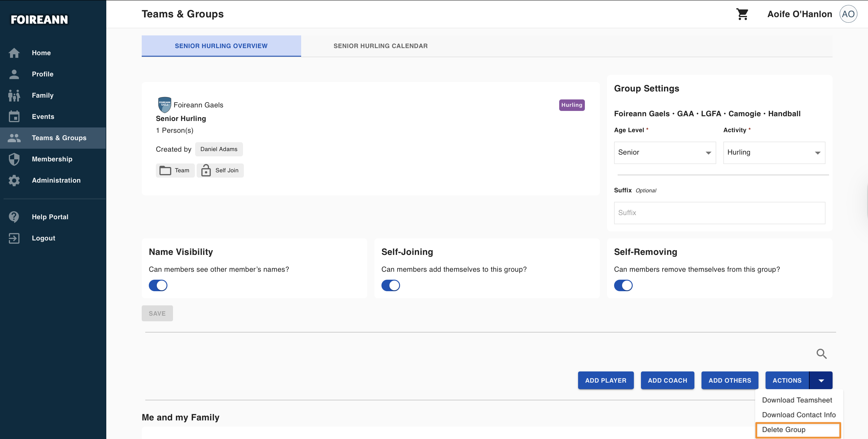This screenshot has height=439, width=868.
Task: Open the Age Level Senior dropdown
Action: pos(665,153)
